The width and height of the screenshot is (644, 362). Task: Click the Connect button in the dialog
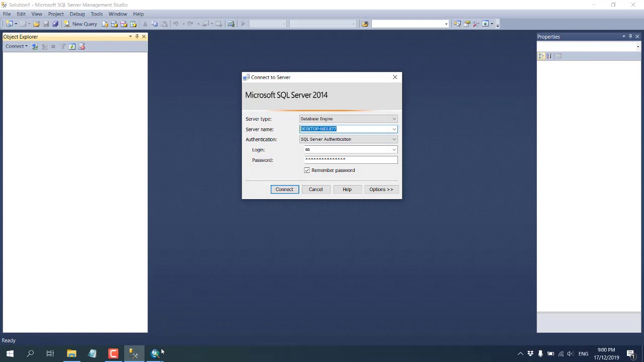point(284,189)
